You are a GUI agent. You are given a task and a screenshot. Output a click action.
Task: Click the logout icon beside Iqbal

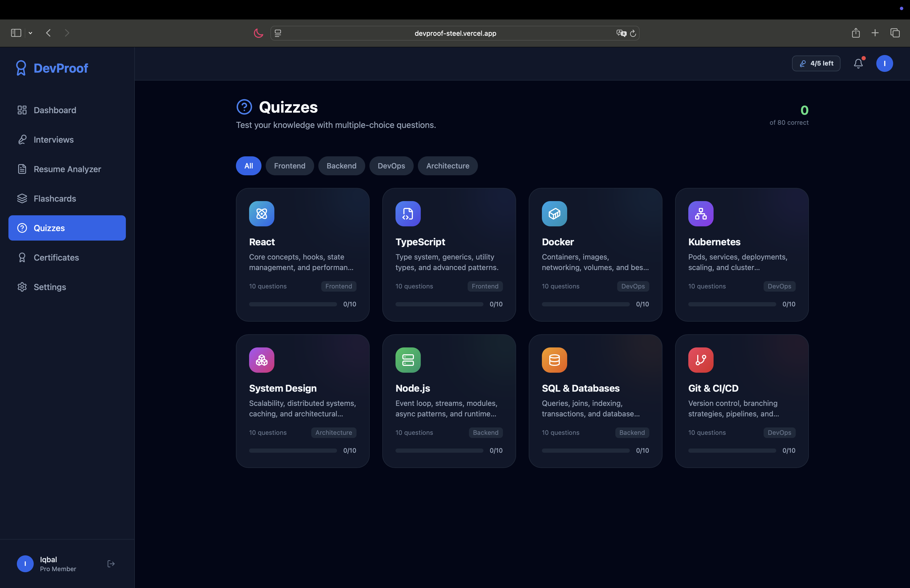pos(111,564)
